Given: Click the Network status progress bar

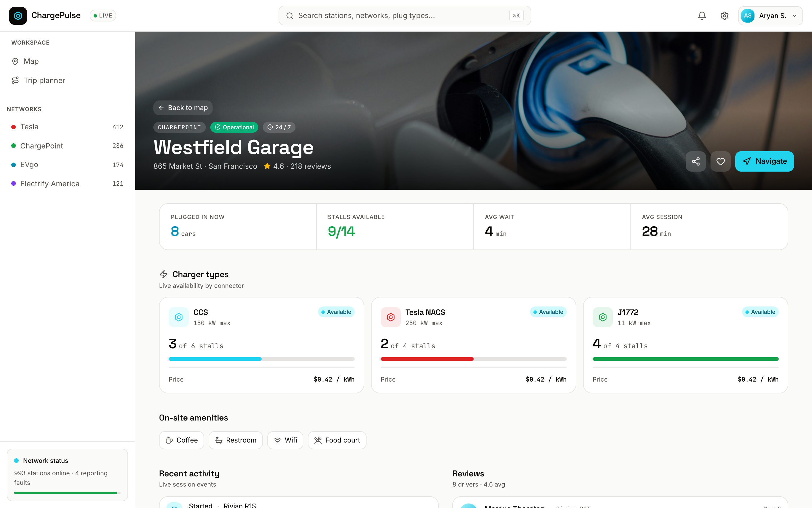Looking at the screenshot, I should [x=67, y=493].
